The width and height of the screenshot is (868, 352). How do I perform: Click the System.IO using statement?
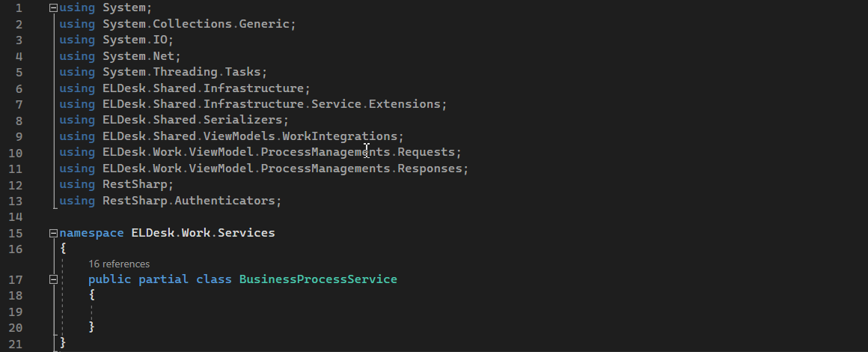pyautogui.click(x=138, y=40)
